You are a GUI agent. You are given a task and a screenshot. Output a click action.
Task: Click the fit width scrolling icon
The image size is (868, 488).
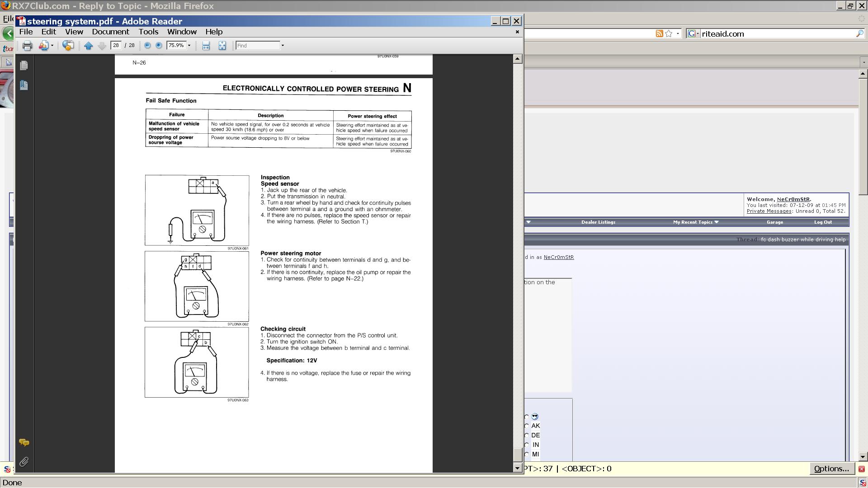pos(206,46)
